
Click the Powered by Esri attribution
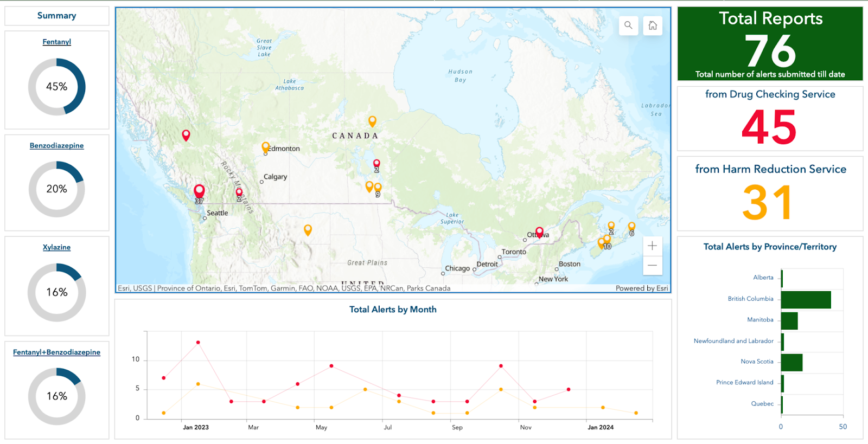pos(642,288)
